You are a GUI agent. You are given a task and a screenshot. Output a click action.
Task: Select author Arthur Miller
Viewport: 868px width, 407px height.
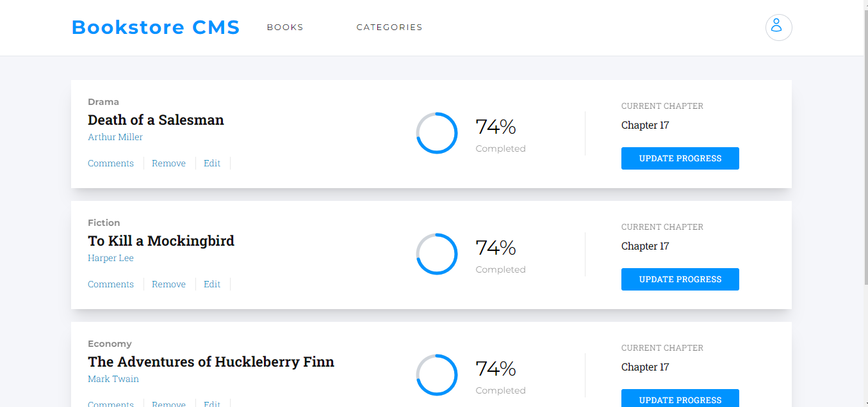[x=115, y=137]
